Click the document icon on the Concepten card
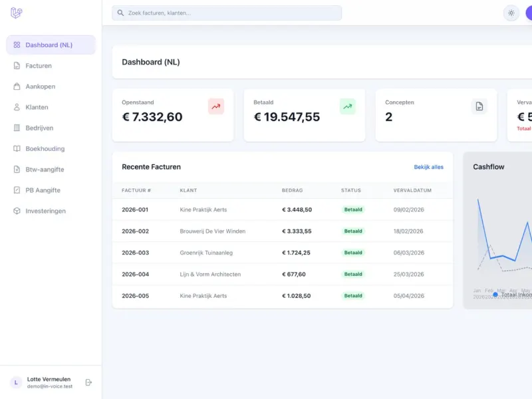532x399 pixels. point(479,106)
